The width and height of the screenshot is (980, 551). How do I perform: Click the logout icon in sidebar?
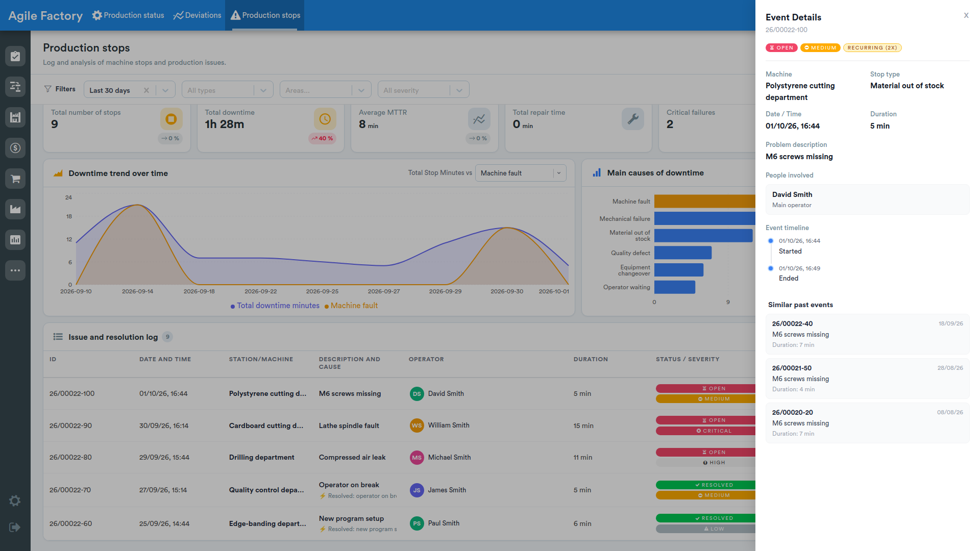(x=15, y=527)
